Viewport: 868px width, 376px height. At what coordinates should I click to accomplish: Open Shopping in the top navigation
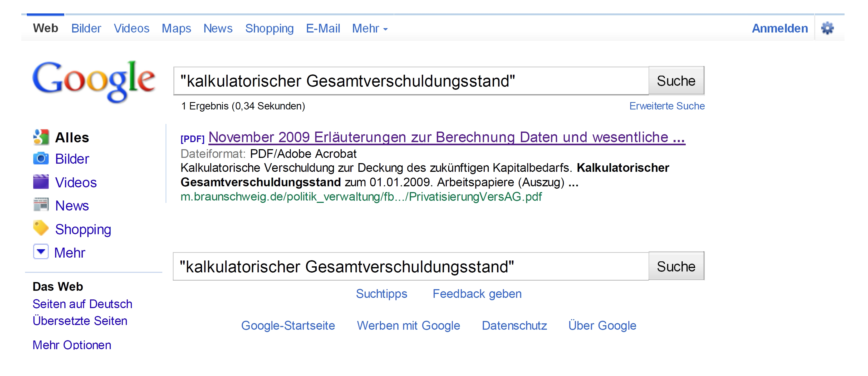point(269,29)
